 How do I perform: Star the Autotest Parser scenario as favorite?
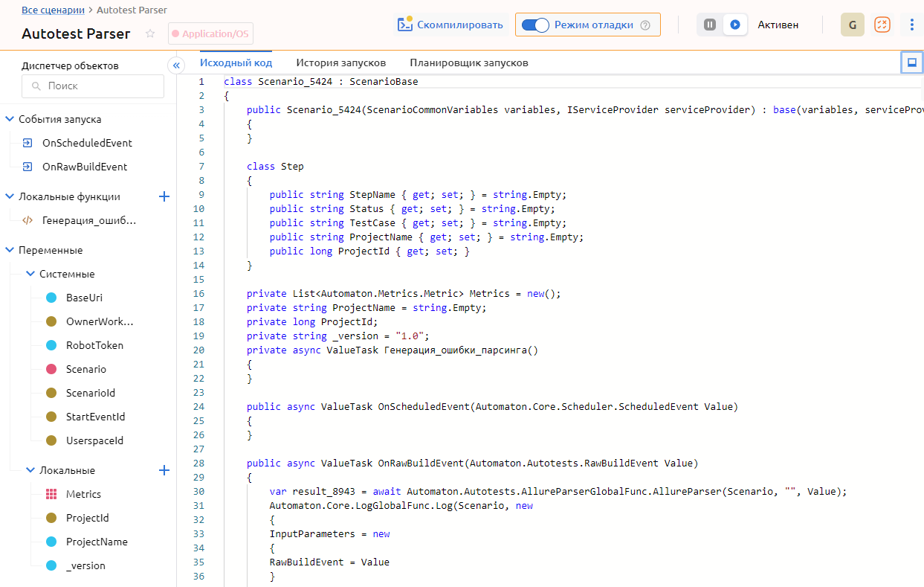point(150,33)
